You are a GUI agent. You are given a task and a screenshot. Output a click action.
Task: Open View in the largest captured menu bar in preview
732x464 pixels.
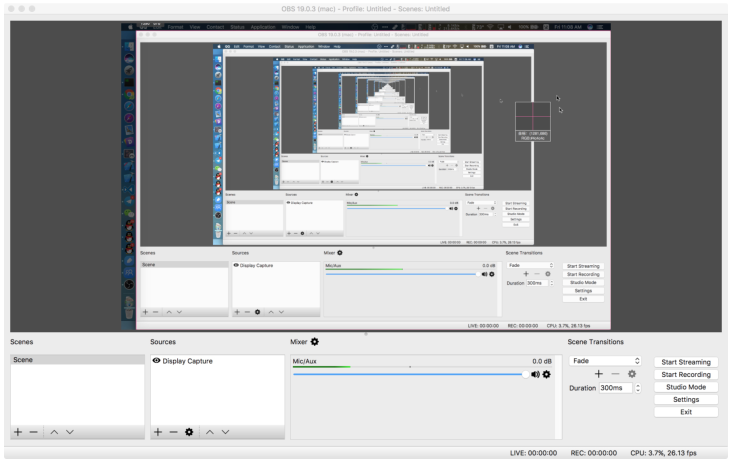(195, 27)
